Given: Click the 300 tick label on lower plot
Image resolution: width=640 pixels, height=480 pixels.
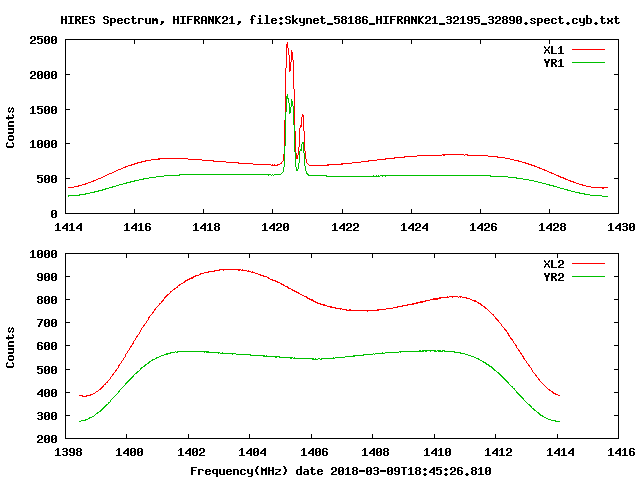Looking at the screenshot, I should click(47, 416).
